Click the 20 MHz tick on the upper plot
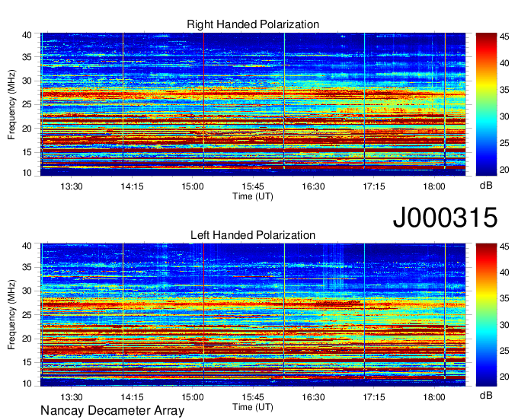This screenshot has height=420, width=518. (27, 129)
